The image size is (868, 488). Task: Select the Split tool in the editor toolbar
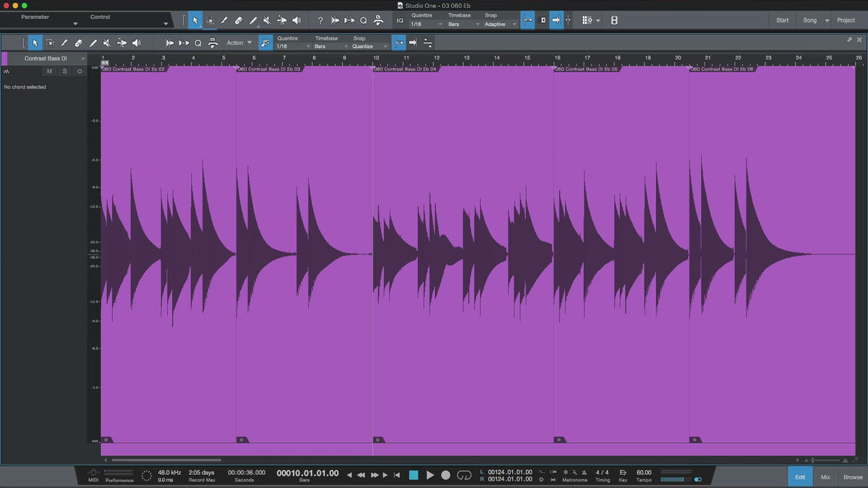pyautogui.click(x=64, y=43)
